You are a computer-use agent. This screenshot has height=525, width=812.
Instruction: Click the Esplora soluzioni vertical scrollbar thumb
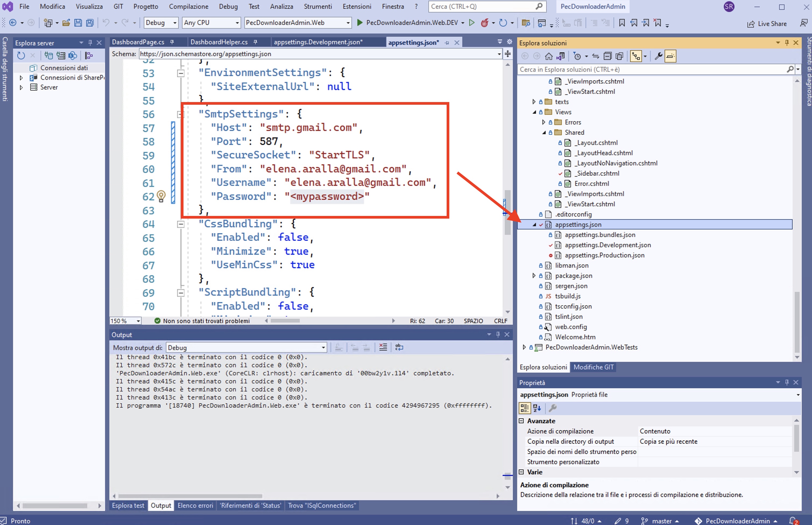click(797, 322)
